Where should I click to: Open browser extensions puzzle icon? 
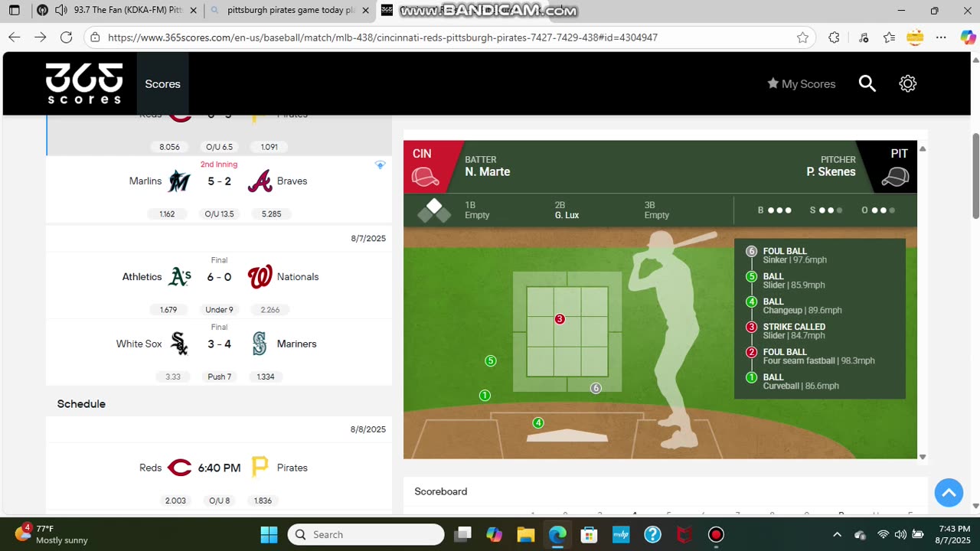[834, 37]
